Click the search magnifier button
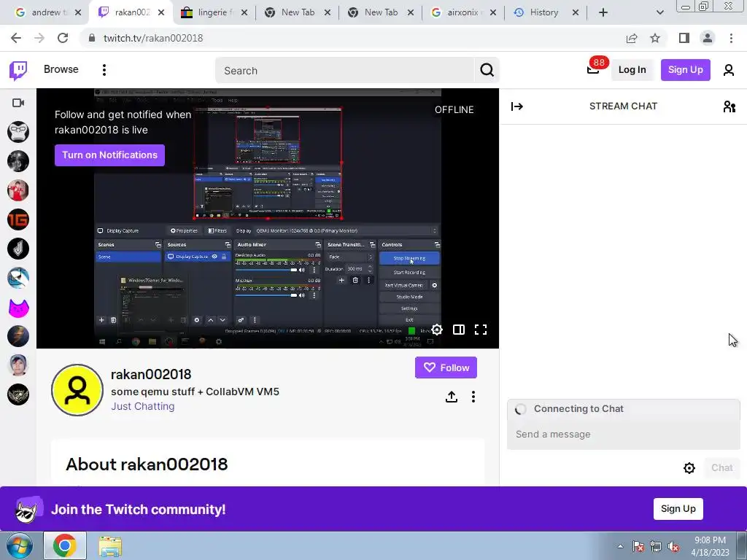Screen dimensions: 747x560 [487, 71]
